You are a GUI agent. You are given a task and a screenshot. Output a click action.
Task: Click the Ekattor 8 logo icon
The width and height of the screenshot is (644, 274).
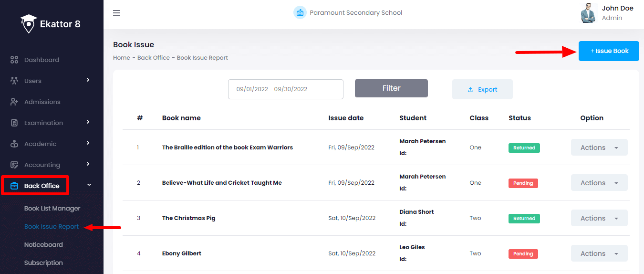click(x=29, y=24)
